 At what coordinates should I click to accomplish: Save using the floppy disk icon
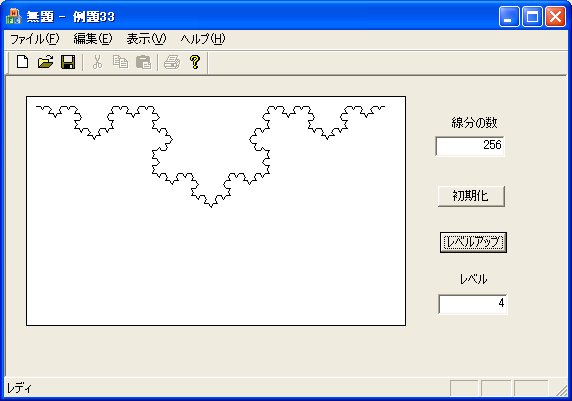68,62
